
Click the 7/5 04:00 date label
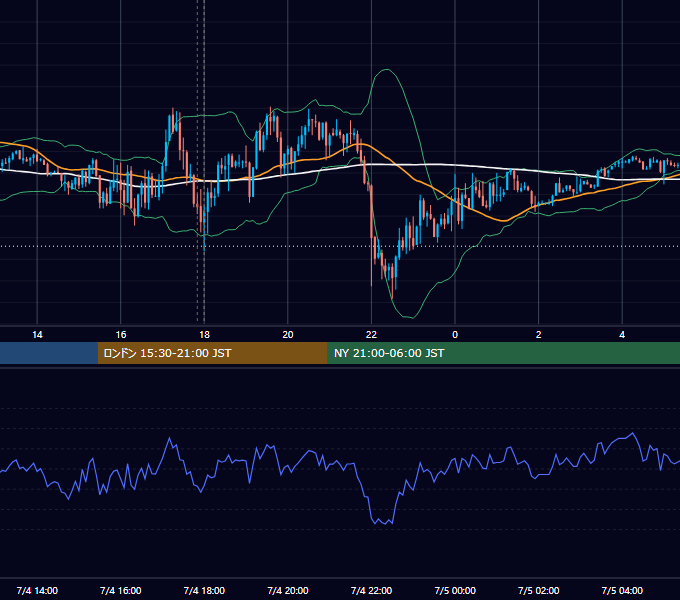coord(622,590)
